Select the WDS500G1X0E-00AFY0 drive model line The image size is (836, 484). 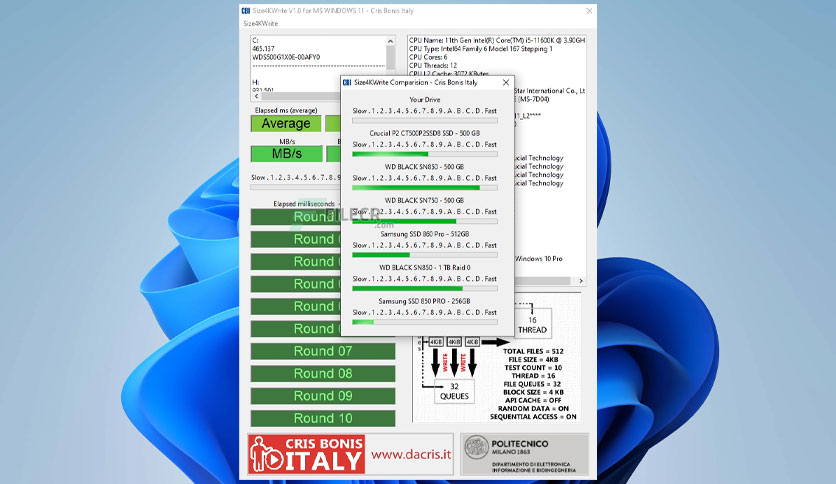click(x=286, y=57)
